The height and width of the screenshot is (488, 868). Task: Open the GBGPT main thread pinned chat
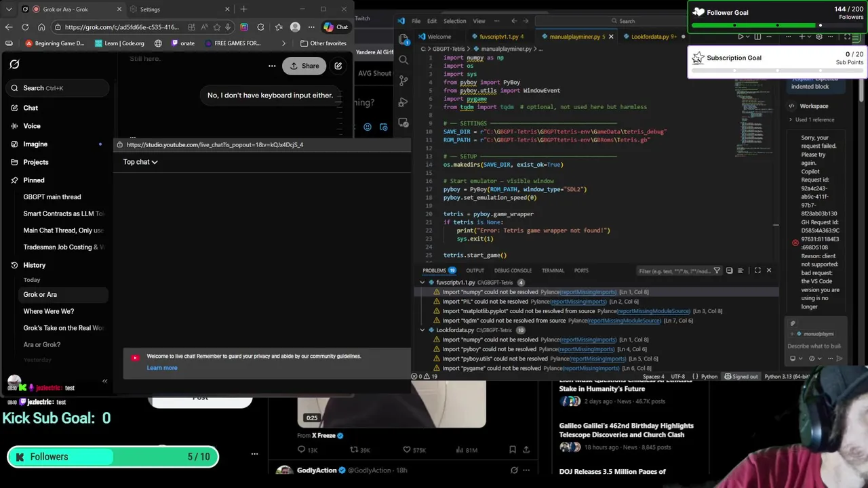coord(52,197)
